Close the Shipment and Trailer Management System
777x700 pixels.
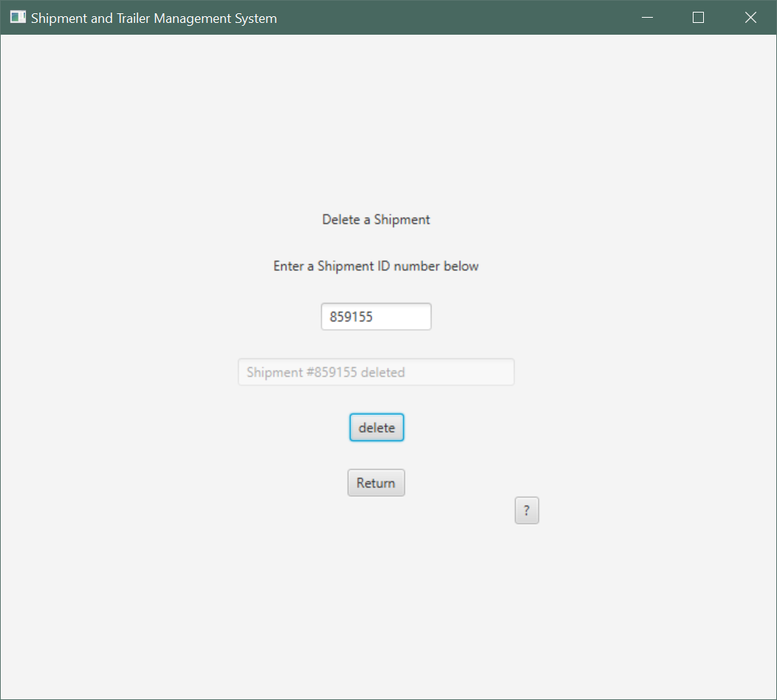pos(750,17)
